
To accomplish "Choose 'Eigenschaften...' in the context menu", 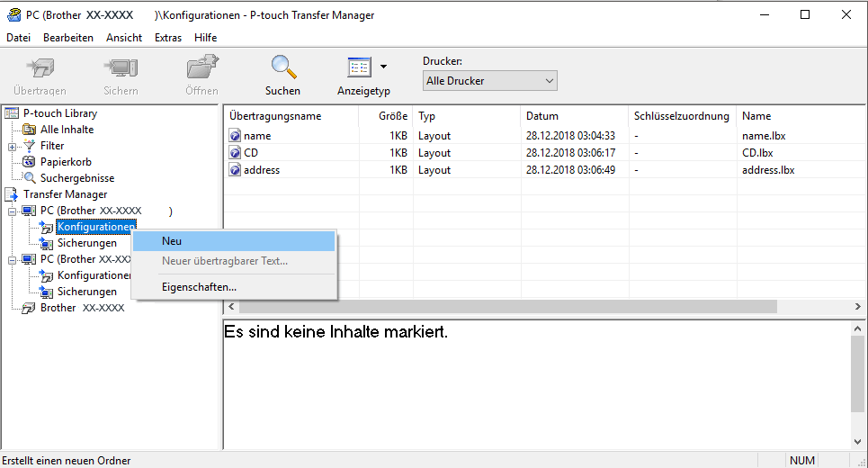I will click(234, 287).
